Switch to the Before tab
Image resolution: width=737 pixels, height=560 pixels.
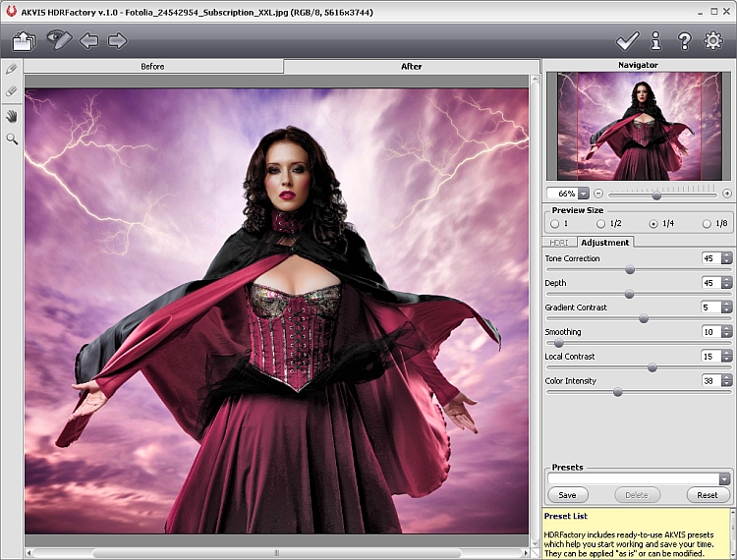tap(153, 66)
